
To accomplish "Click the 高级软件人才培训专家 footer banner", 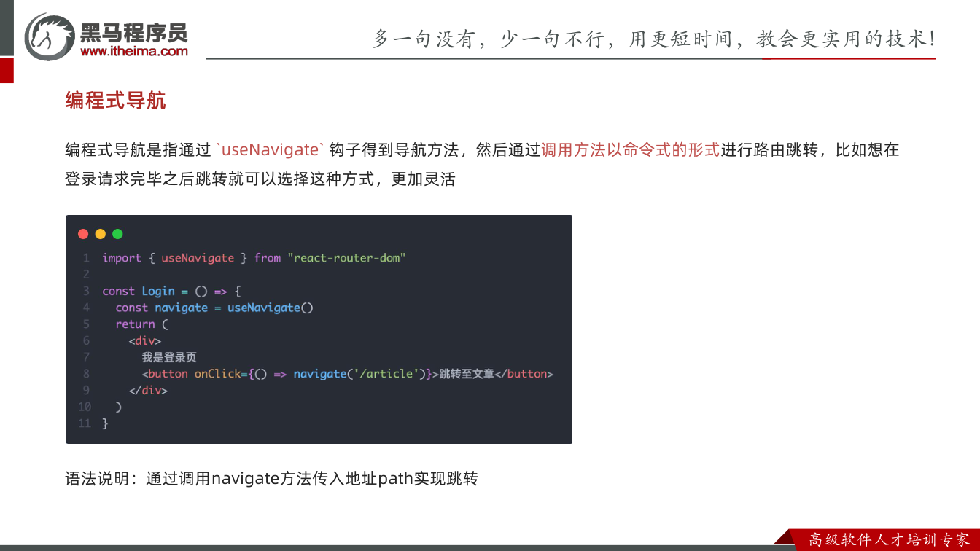I will click(889, 540).
